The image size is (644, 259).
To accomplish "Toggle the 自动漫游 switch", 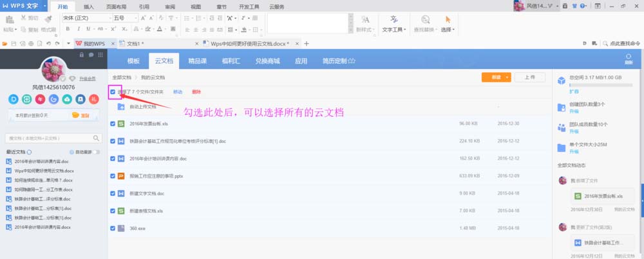I will pos(96,152).
